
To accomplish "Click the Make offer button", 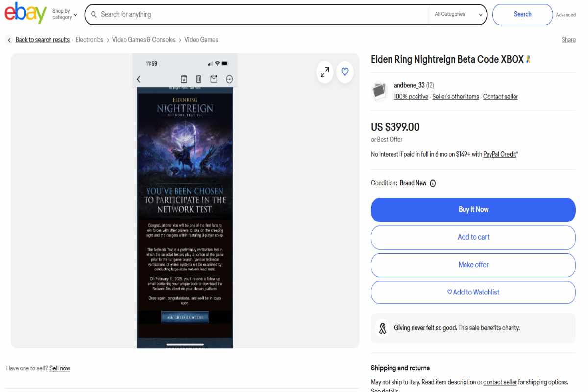I will pos(473,265).
